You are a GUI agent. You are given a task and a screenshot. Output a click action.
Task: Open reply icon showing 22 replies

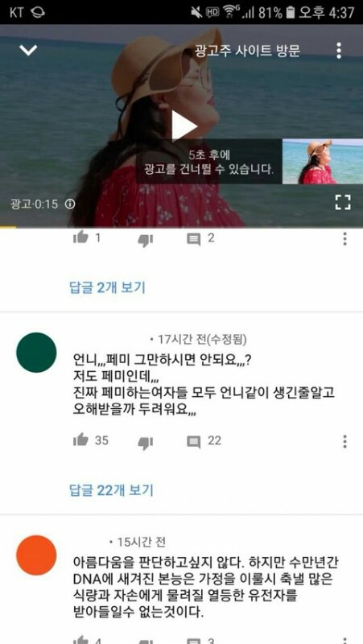click(x=194, y=441)
